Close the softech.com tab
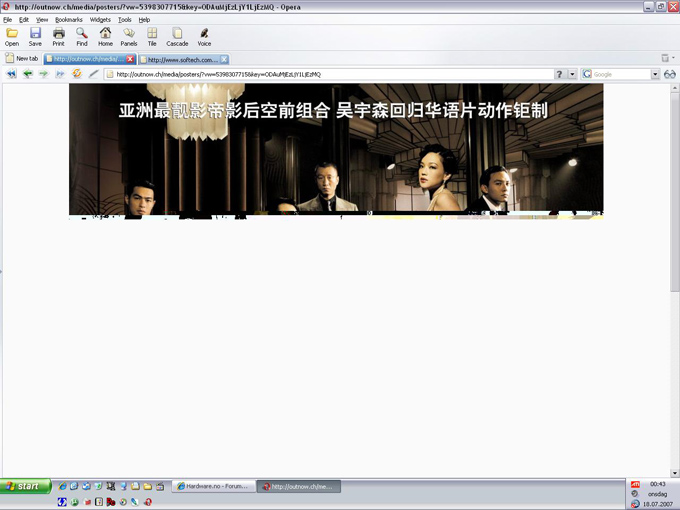 [224, 59]
